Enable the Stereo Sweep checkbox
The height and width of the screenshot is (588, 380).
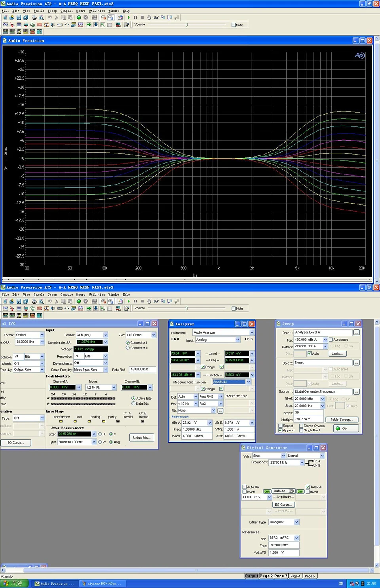tap(301, 426)
